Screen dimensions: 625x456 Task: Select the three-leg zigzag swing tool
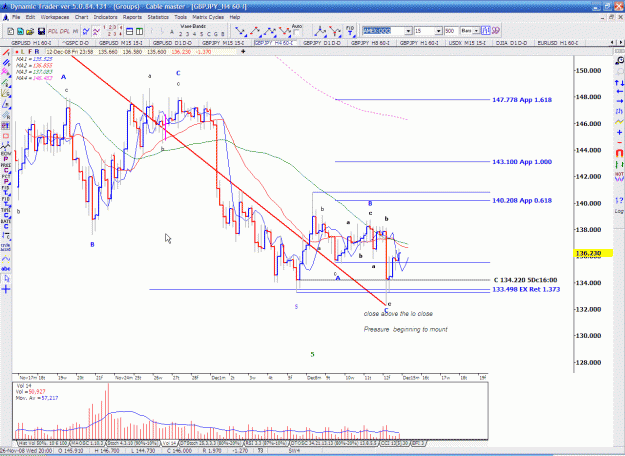tap(270, 31)
